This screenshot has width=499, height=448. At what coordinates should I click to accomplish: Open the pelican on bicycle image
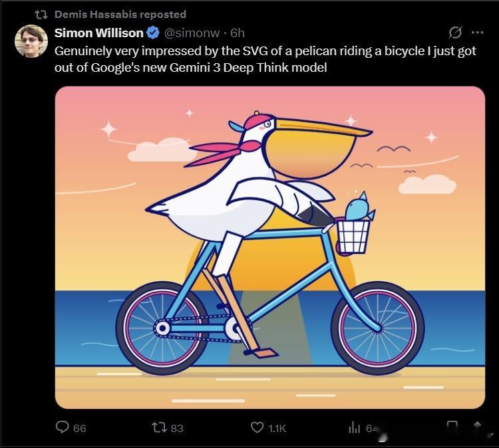tap(270, 247)
